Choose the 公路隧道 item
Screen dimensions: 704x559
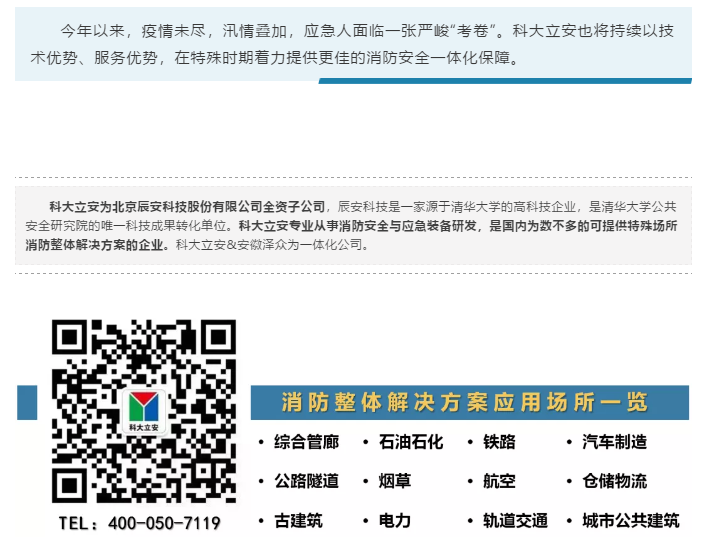306,481
